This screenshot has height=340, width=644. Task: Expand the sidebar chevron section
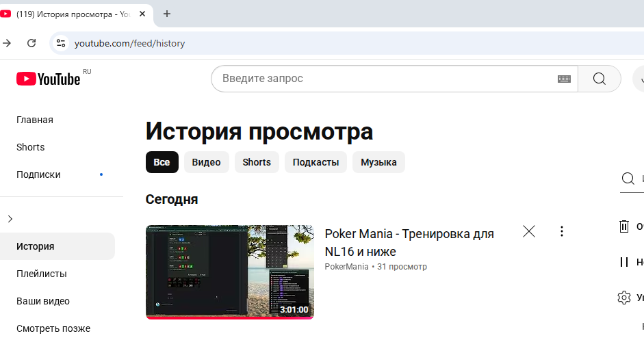coord(10,219)
